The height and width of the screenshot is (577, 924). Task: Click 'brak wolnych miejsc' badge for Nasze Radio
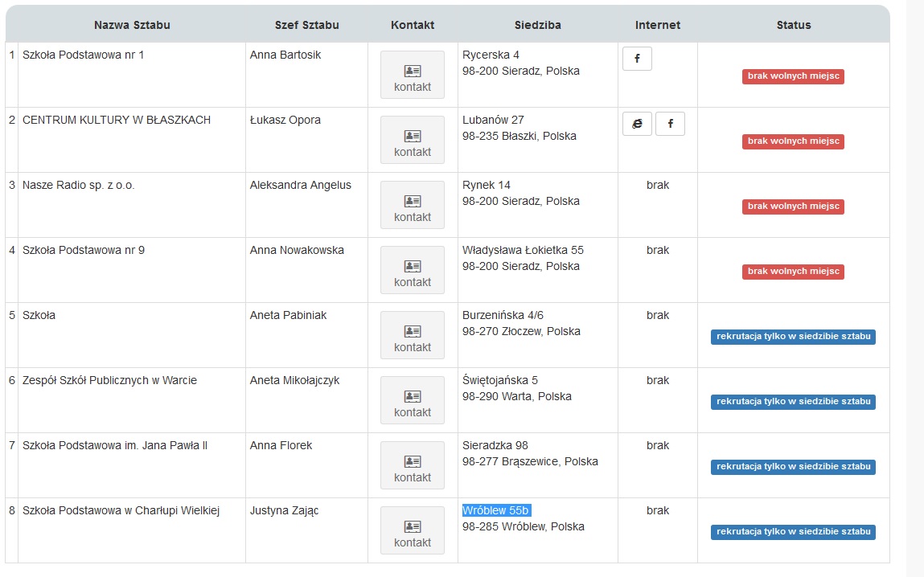[793, 207]
